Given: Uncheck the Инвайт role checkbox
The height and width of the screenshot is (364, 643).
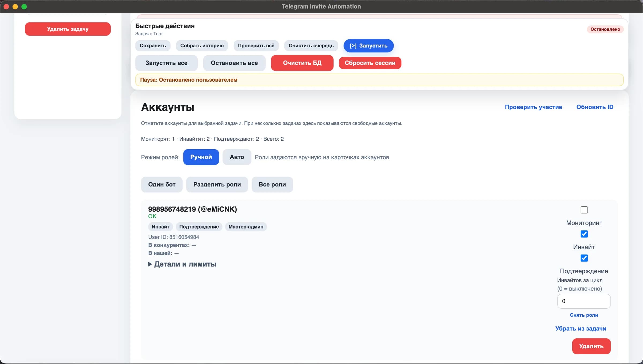Looking at the screenshot, I should coord(584,234).
